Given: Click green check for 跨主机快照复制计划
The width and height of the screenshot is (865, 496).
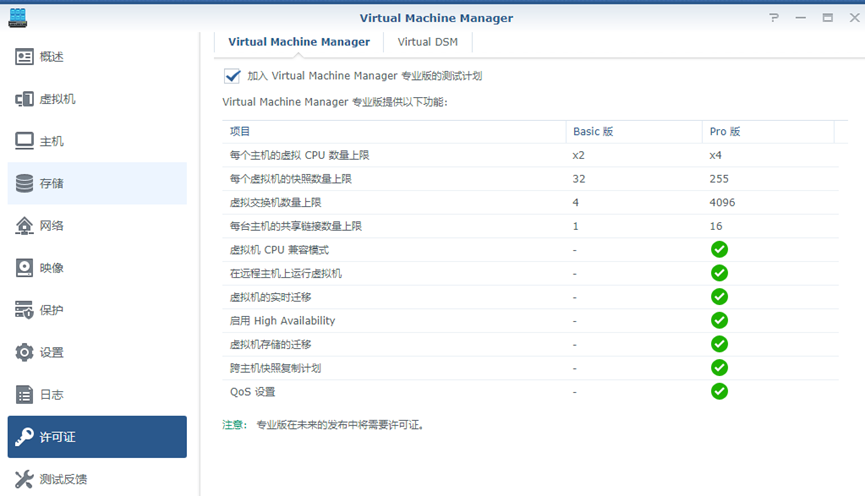Looking at the screenshot, I should click(x=719, y=368).
